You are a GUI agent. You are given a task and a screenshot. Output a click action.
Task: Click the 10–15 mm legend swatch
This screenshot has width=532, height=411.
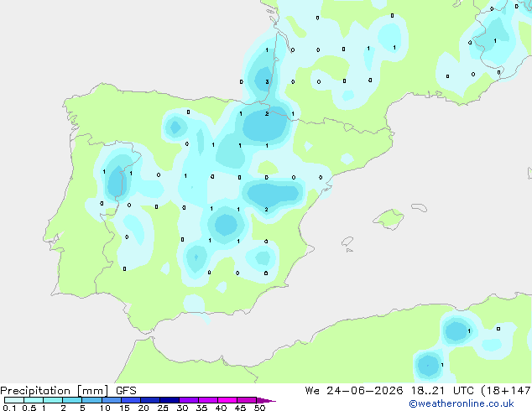click(111, 400)
